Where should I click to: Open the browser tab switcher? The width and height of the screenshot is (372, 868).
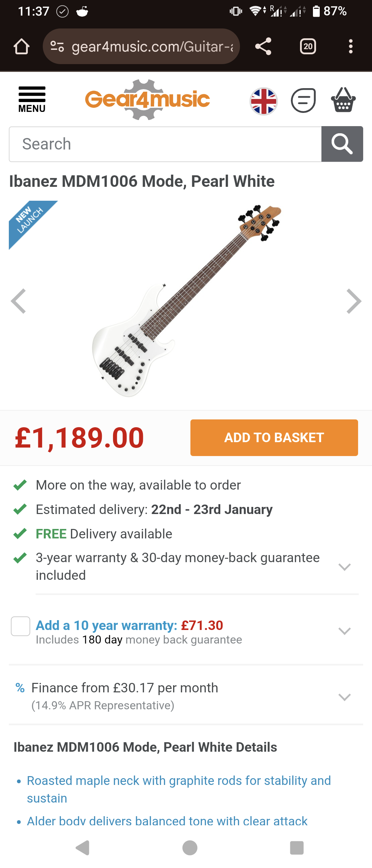308,46
